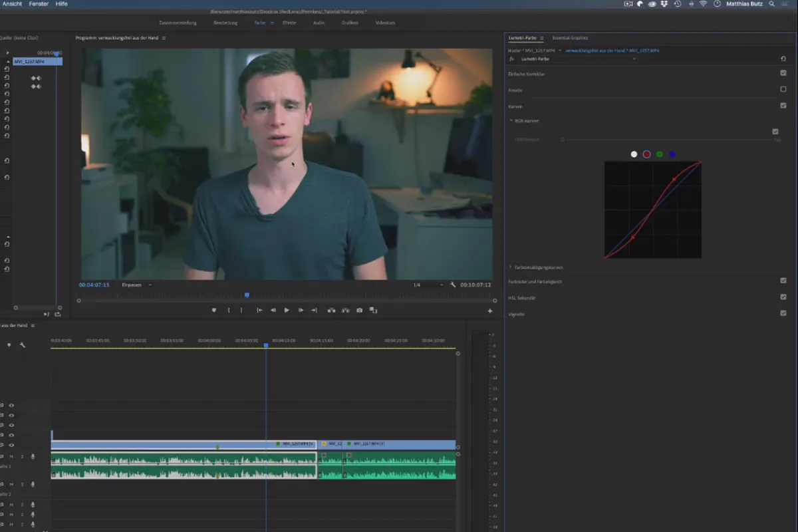Open the Fenster menu
This screenshot has width=798, height=532.
click(39, 4)
